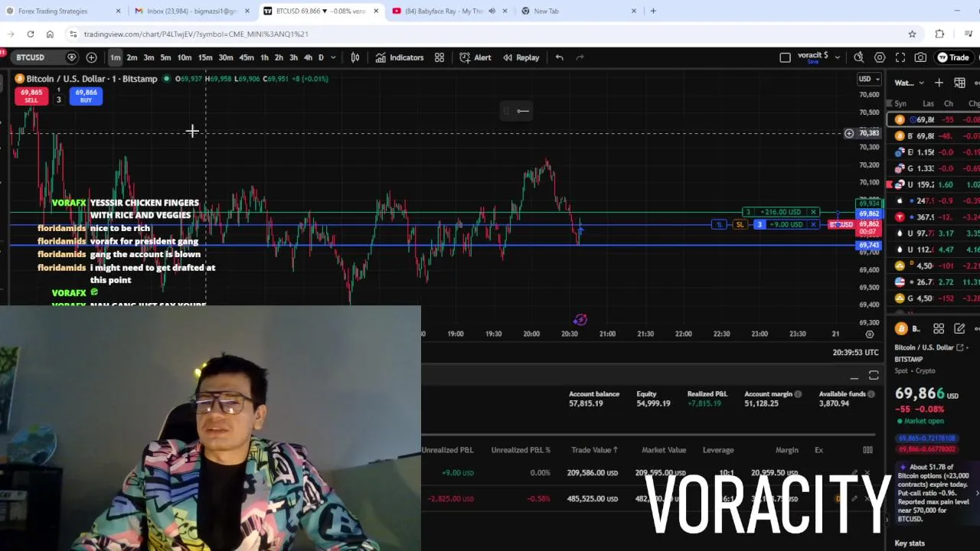Open the quick search magnifier icon

click(859, 57)
